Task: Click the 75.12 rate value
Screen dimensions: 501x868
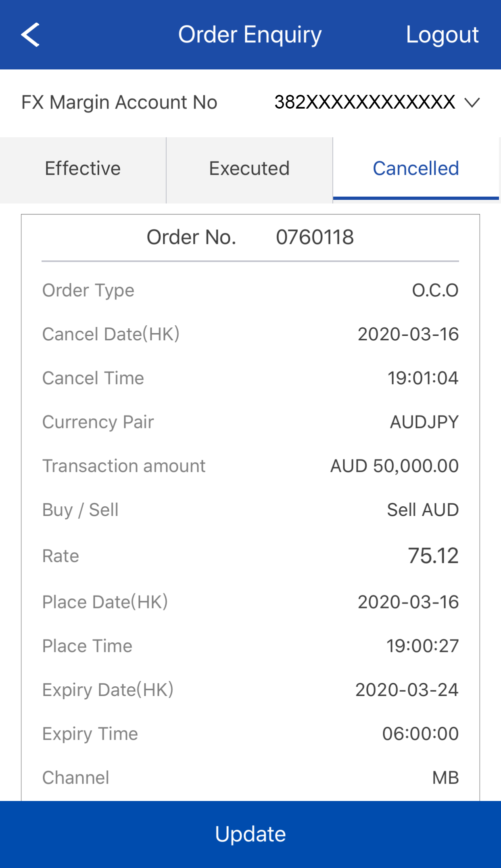Action: tap(433, 556)
